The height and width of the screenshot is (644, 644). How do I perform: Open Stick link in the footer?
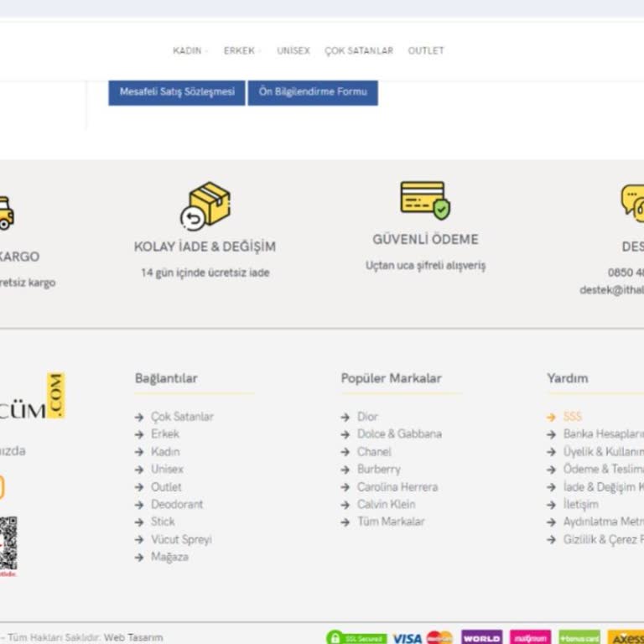click(163, 522)
